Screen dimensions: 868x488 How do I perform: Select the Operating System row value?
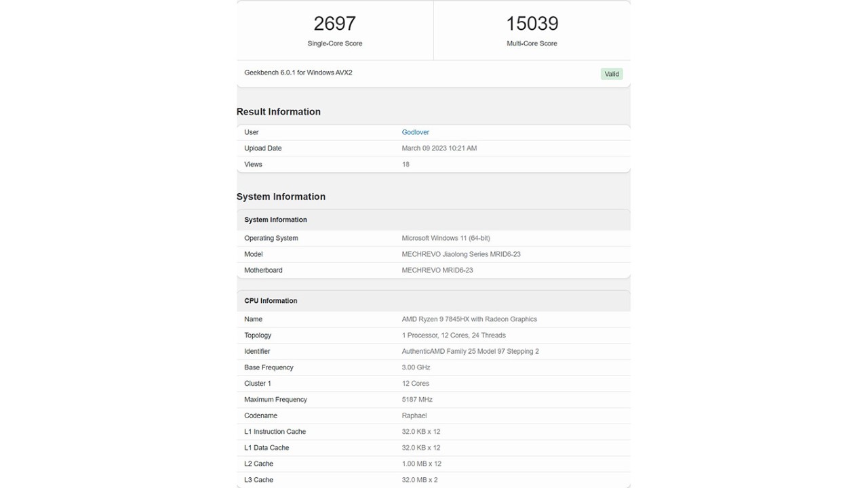[447, 238]
